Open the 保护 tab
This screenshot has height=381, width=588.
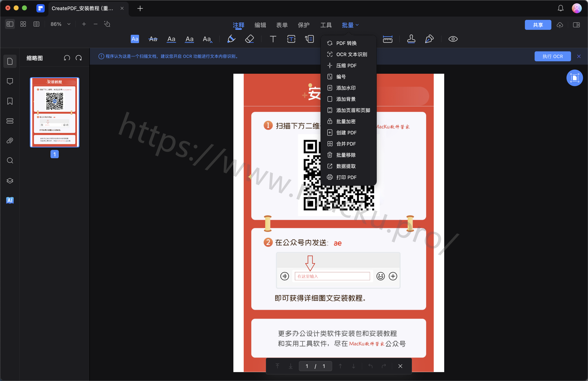304,25
